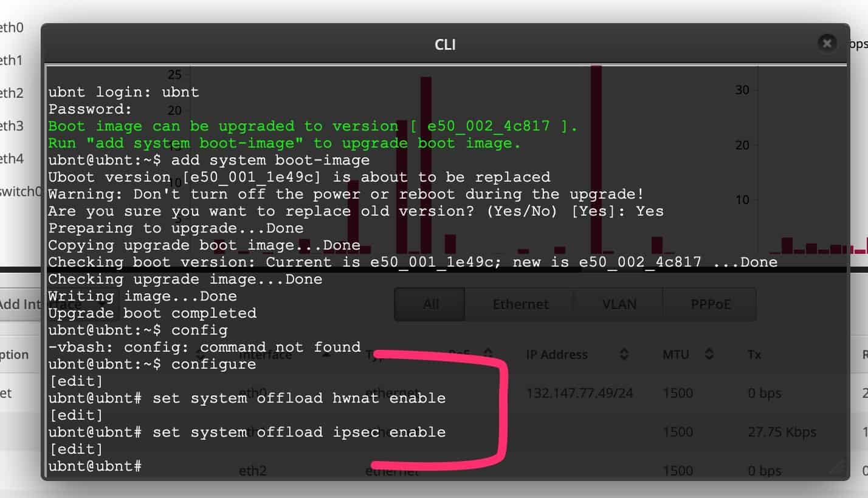This screenshot has width=868, height=498.
Task: Click the 'Upgrade boot completed' line
Action: click(152, 313)
